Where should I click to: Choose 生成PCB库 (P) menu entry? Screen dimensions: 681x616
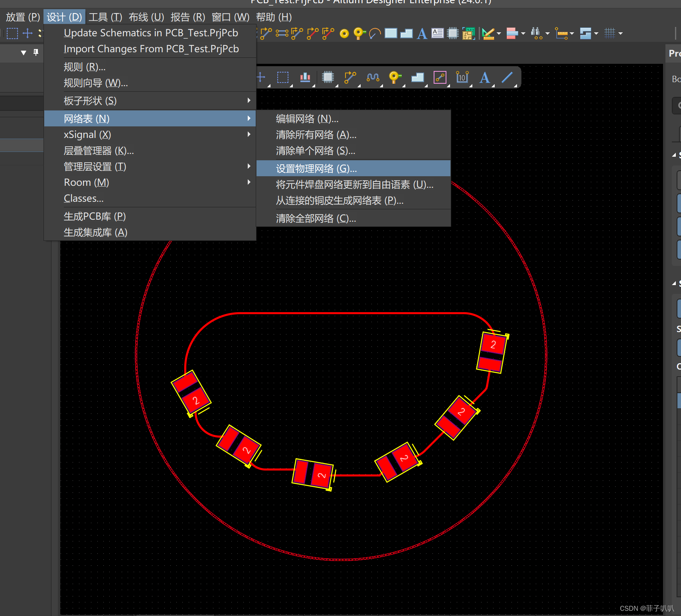pyautogui.click(x=150, y=216)
